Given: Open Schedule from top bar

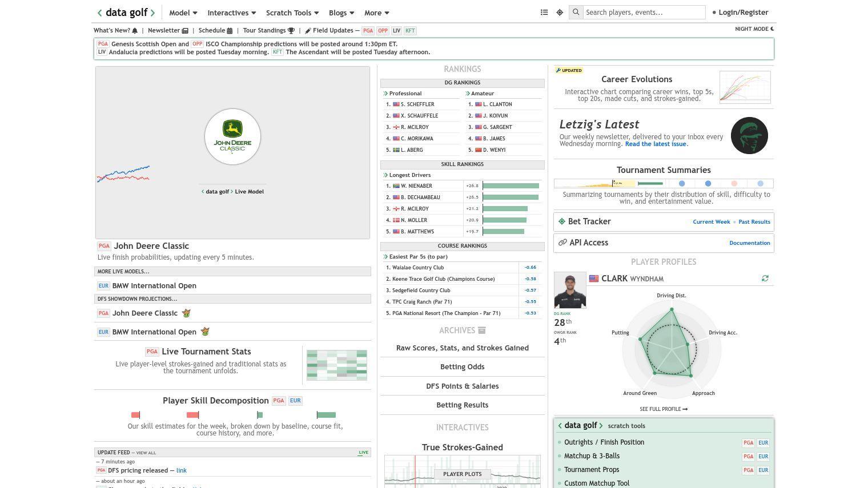Looking at the screenshot, I should (x=215, y=31).
